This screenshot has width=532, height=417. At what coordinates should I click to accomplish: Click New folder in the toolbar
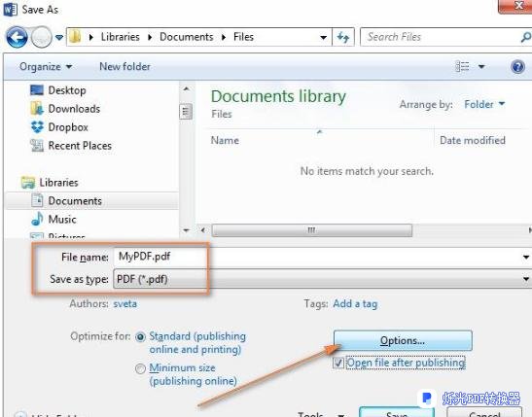coord(124,66)
